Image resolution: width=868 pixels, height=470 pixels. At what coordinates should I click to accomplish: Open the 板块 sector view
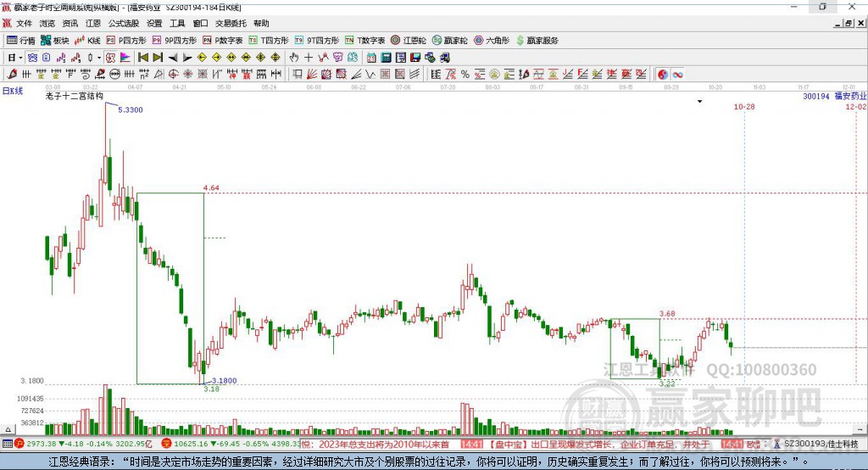[x=55, y=41]
